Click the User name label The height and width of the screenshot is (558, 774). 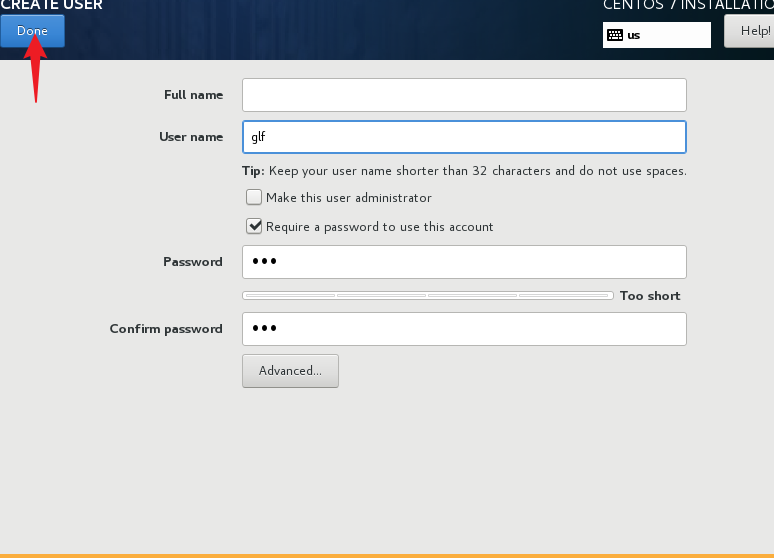tap(191, 137)
